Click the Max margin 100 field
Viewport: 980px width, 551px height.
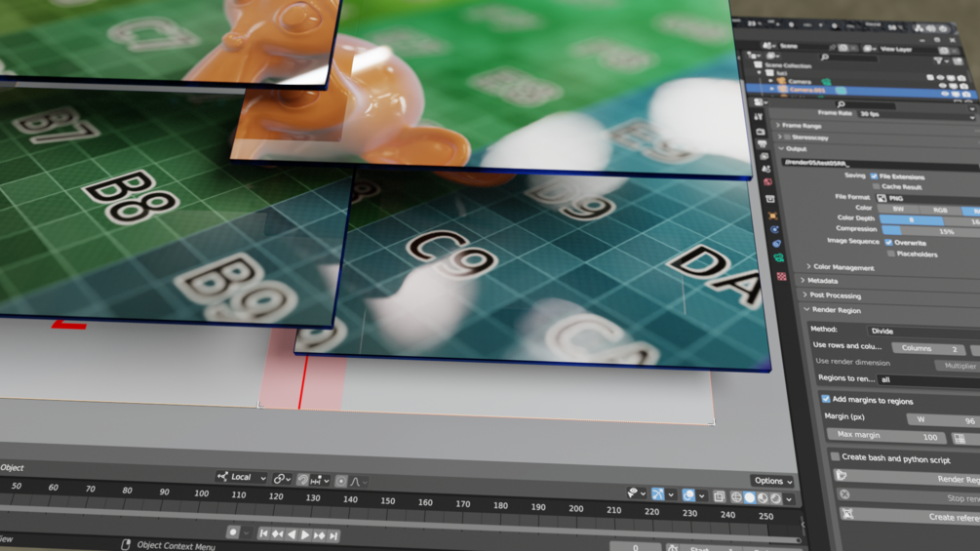point(885,435)
